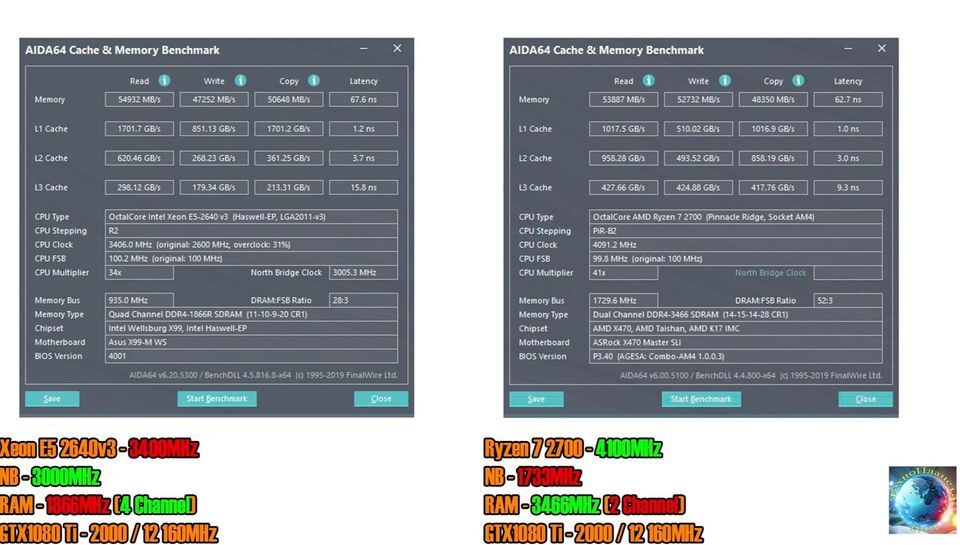Open the Write info icon in the Ryzen window
Image resolution: width=960 pixels, height=545 pixels.
coord(724,81)
